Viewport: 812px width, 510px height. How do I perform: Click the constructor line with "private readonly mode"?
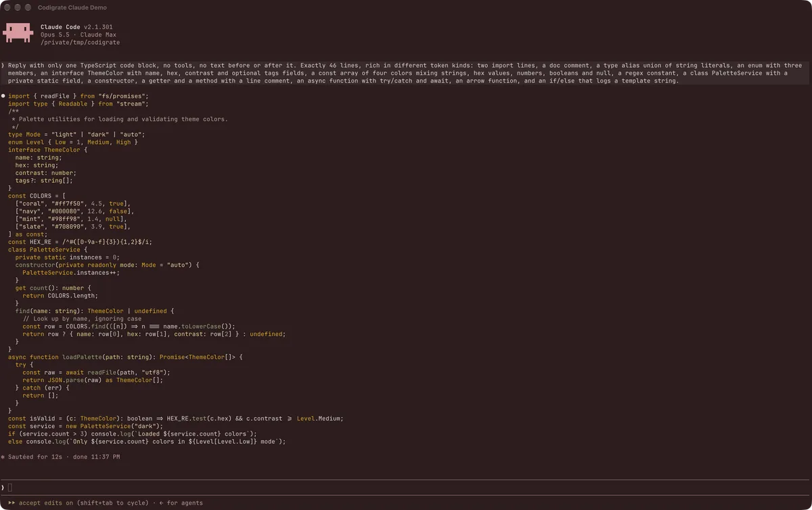[x=108, y=265]
